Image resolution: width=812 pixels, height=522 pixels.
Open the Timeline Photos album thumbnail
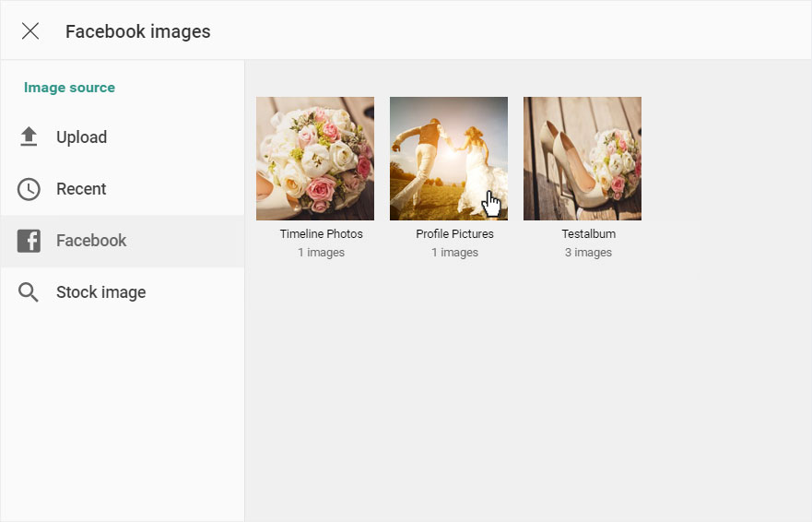click(315, 159)
